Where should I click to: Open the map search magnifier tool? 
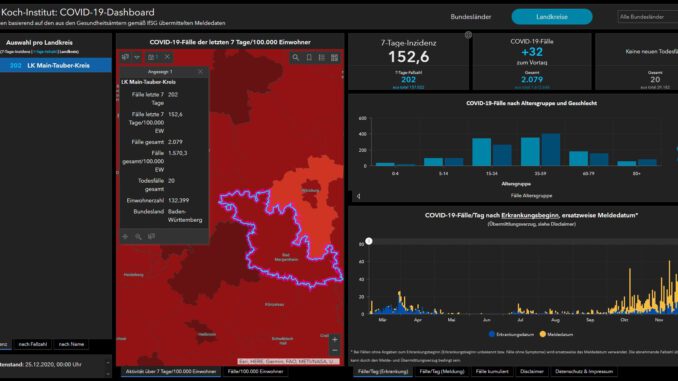[x=295, y=58]
